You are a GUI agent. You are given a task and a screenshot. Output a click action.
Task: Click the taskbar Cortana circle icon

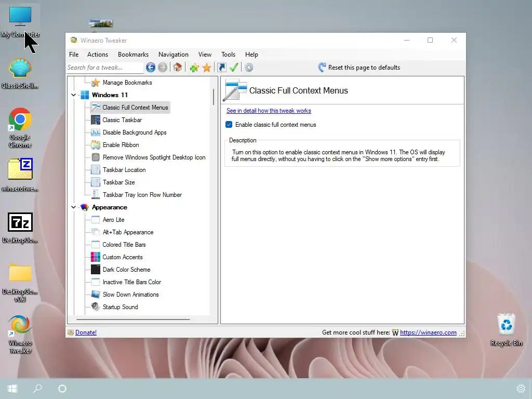(62, 389)
